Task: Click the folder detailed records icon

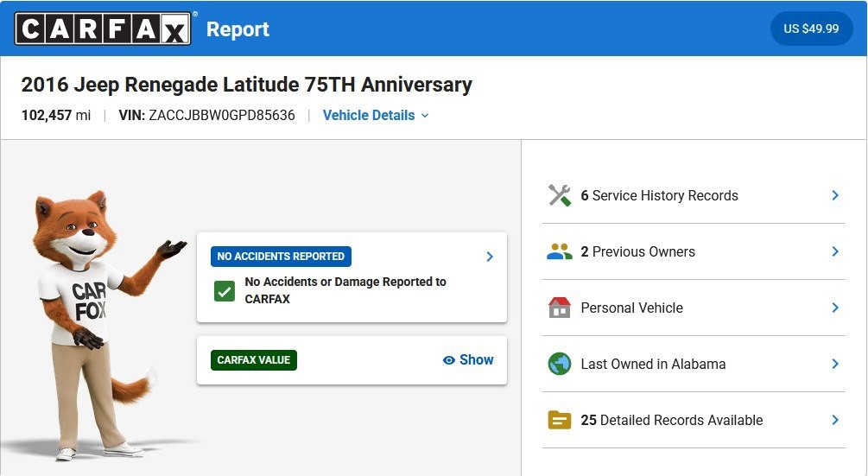Action: coord(559,420)
